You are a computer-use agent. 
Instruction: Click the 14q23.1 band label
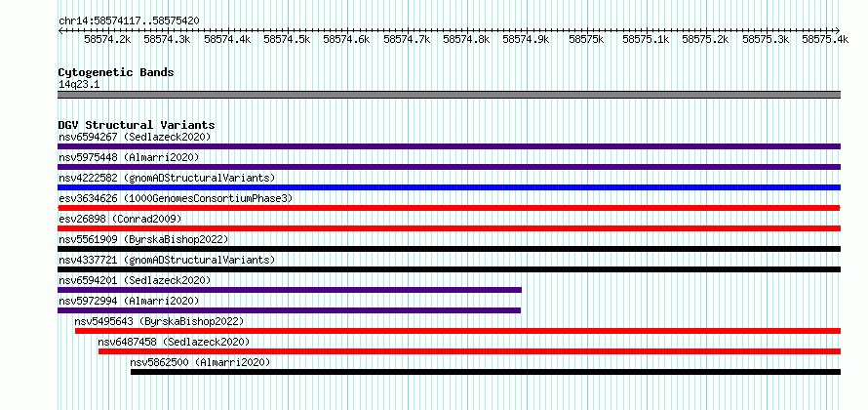click(79, 85)
